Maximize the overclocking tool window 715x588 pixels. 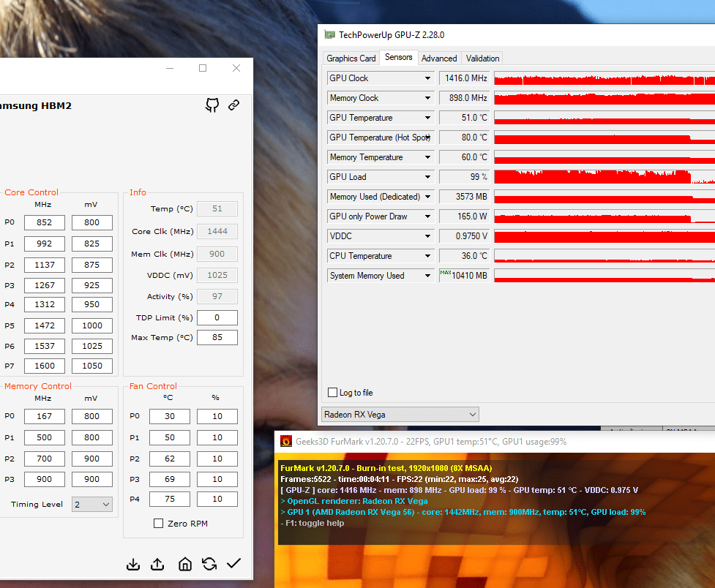203,68
